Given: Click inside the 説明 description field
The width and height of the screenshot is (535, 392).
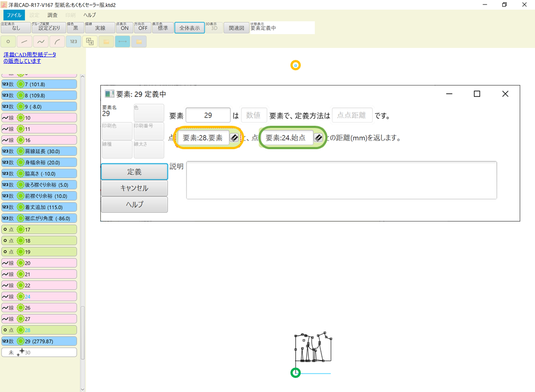Looking at the screenshot, I should pyautogui.click(x=342, y=180).
